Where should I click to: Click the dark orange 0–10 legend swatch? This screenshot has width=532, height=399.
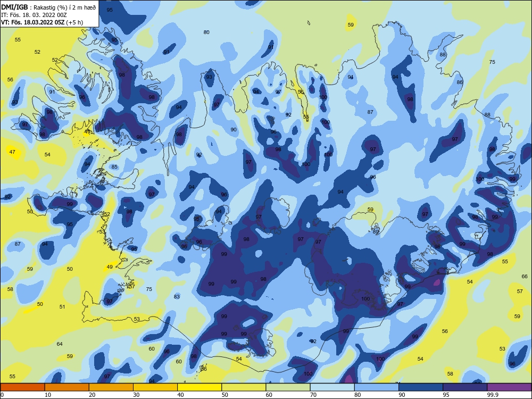coord(22,387)
